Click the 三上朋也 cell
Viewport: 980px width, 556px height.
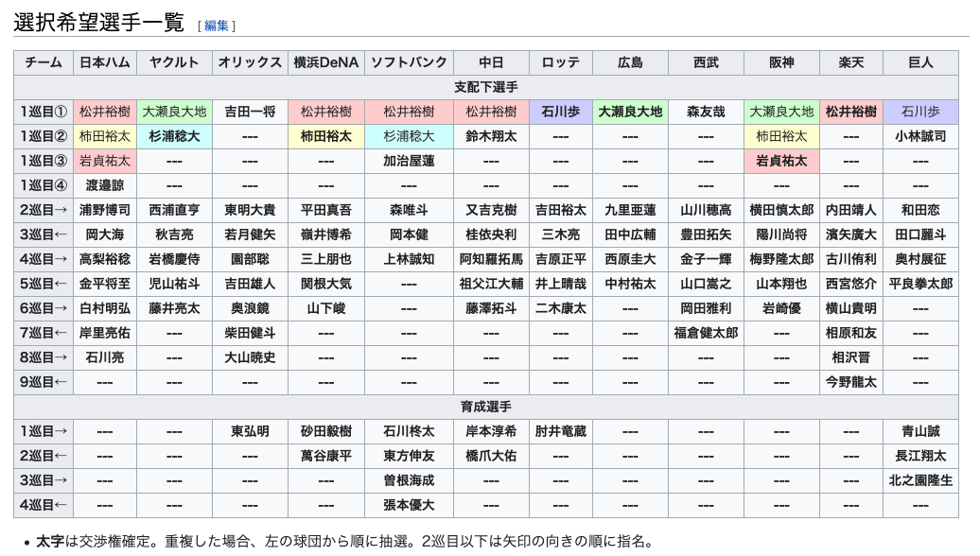[x=326, y=259]
